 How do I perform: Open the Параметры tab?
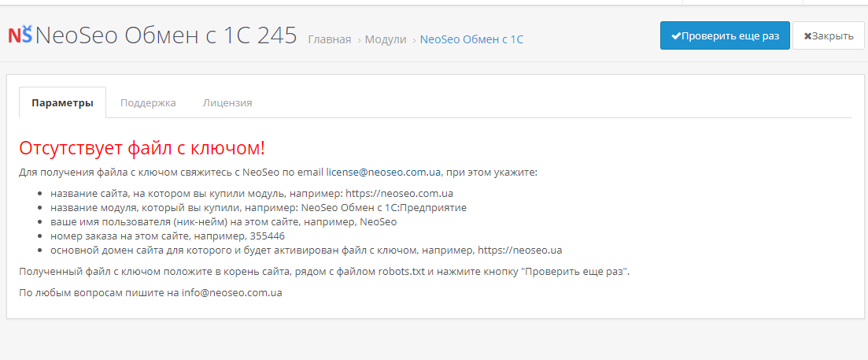pos(62,102)
